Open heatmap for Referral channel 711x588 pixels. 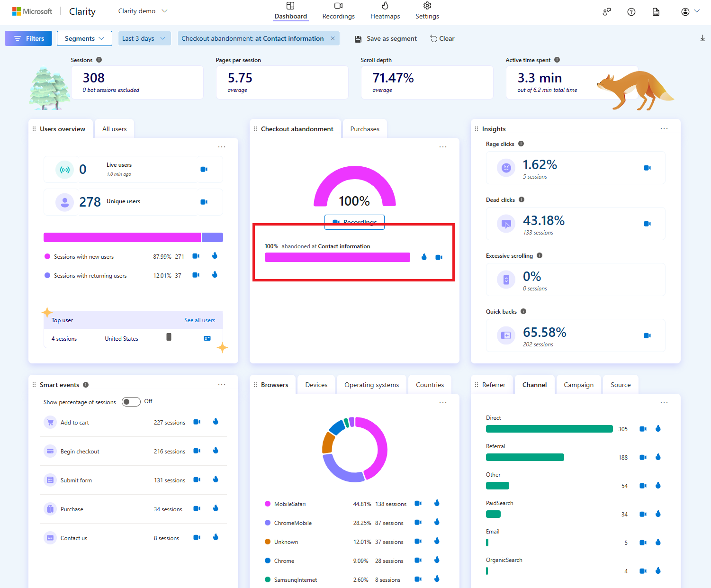coord(658,457)
